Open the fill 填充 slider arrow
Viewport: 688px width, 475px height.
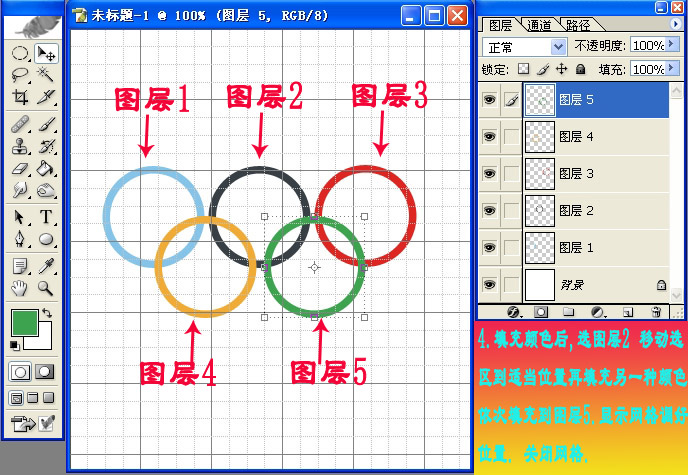[x=671, y=68]
